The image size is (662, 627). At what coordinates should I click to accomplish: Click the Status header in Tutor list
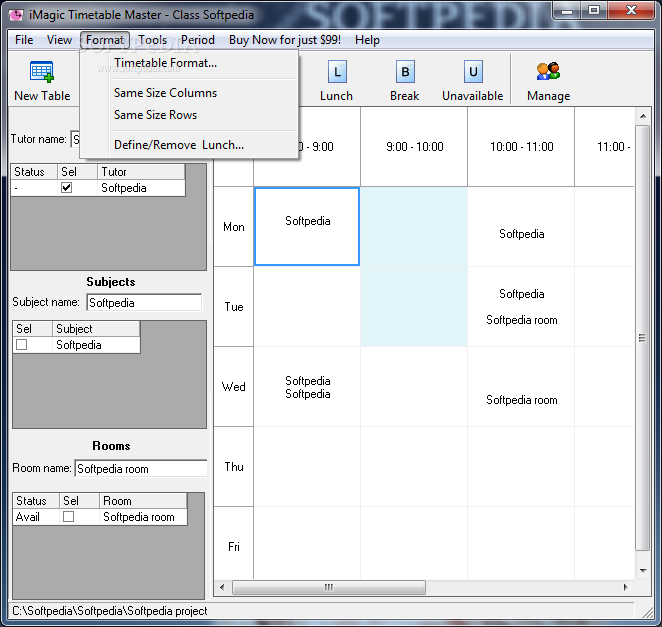34,172
